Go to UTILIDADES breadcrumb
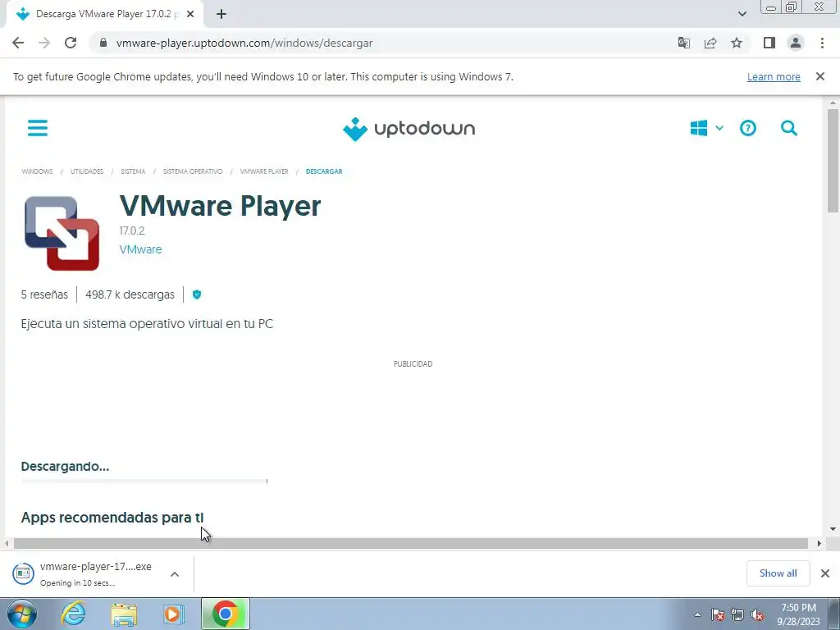The image size is (840, 630). 87,171
